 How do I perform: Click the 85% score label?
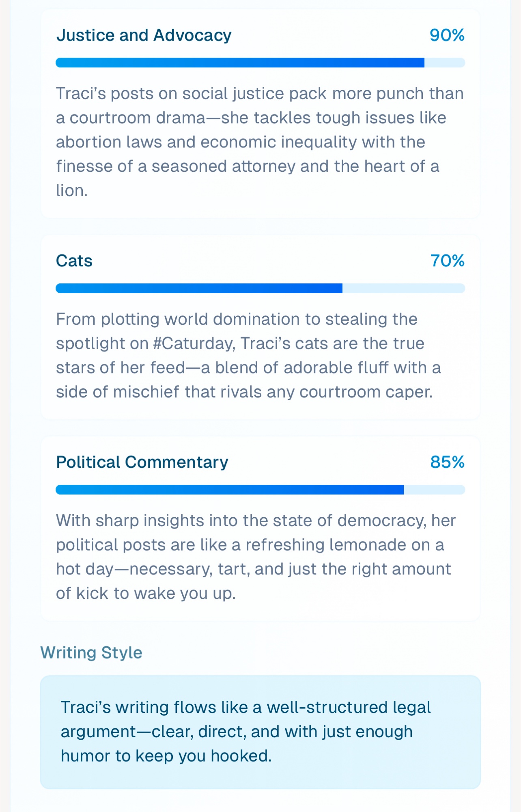point(447,462)
